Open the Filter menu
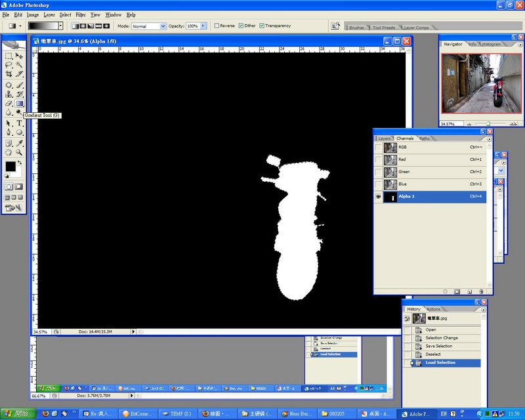This screenshot has width=525, height=420. pos(81,14)
